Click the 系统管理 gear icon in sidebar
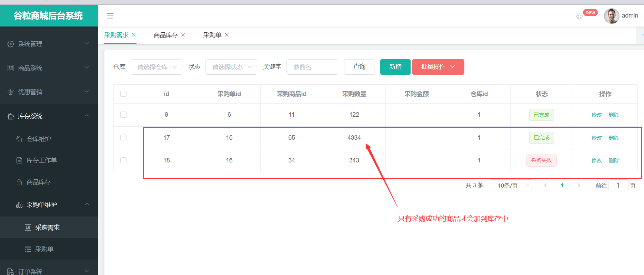The width and height of the screenshot is (644, 275). pyautogui.click(x=11, y=44)
